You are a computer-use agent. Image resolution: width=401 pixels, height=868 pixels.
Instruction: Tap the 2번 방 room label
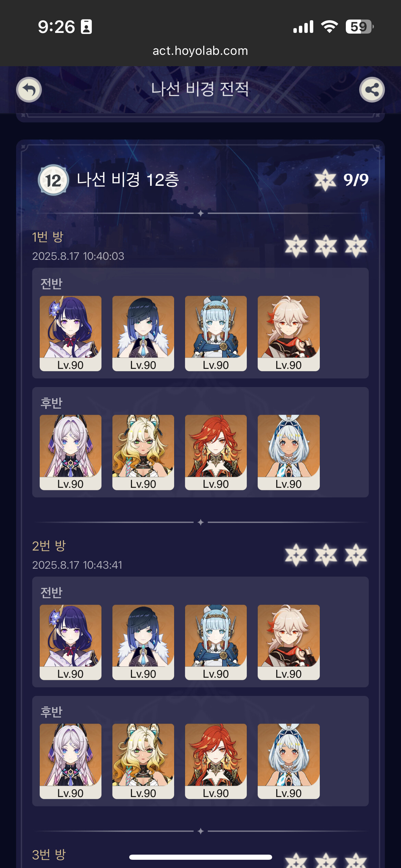[49, 545]
